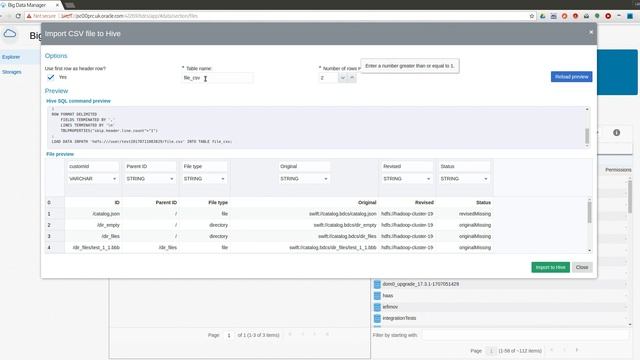Click the Not secure warning icon
Viewport: 640px width, 360px height.
[x=29, y=16]
